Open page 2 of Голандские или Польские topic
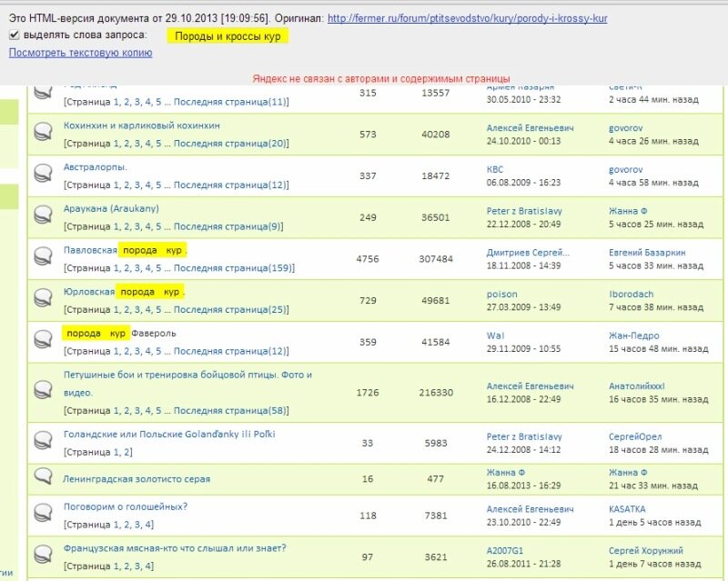Image resolution: width=728 pixels, height=581 pixels. (127, 452)
